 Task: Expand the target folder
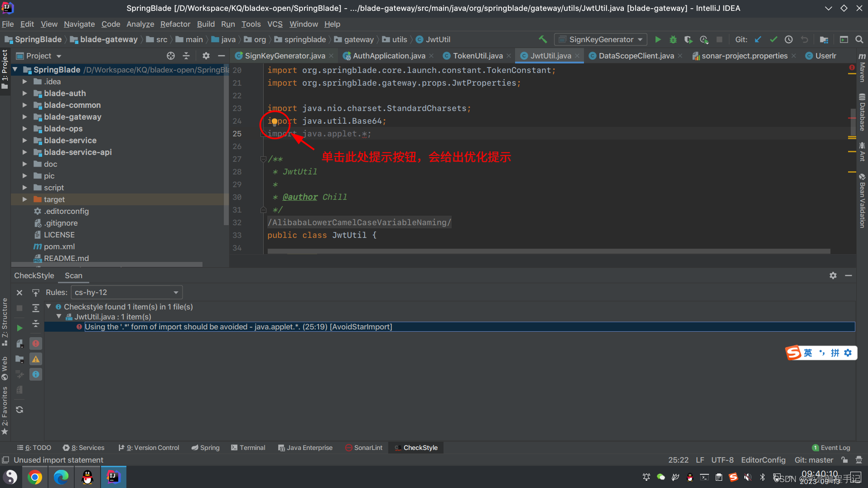coord(25,199)
